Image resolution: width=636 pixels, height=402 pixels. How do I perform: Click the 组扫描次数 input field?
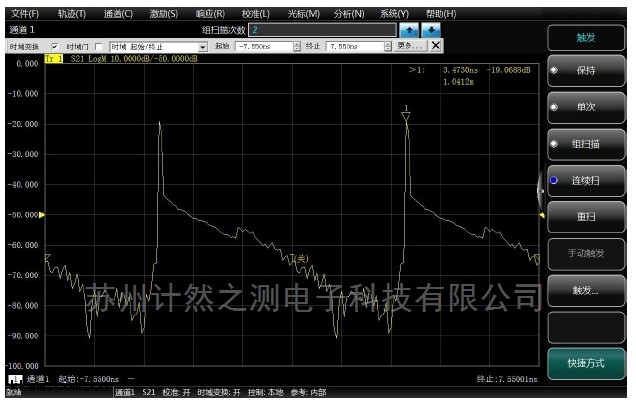tap(321, 30)
